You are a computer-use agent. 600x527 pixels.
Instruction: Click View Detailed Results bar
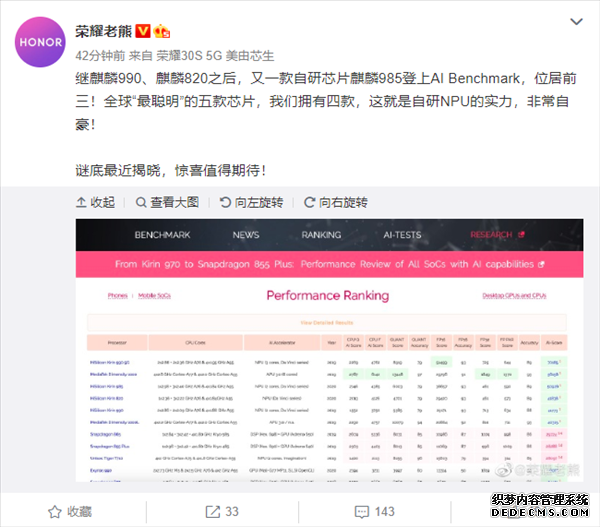coord(327,323)
